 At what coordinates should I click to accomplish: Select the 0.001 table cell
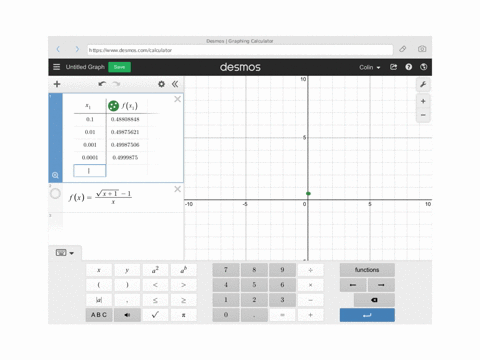(90, 145)
